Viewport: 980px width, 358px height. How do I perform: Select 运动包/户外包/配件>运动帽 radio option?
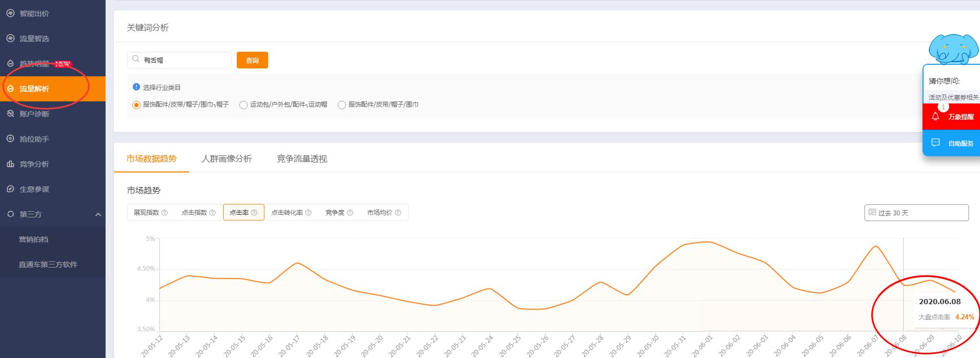click(x=243, y=105)
